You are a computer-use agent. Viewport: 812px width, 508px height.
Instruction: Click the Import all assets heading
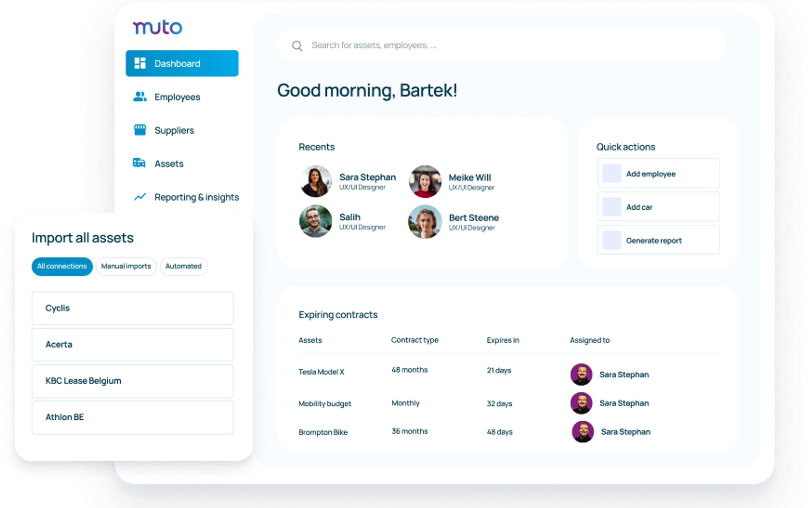point(82,238)
